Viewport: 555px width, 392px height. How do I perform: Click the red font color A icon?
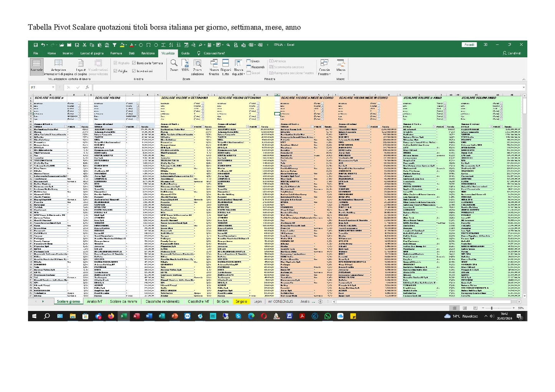coord(131,45)
